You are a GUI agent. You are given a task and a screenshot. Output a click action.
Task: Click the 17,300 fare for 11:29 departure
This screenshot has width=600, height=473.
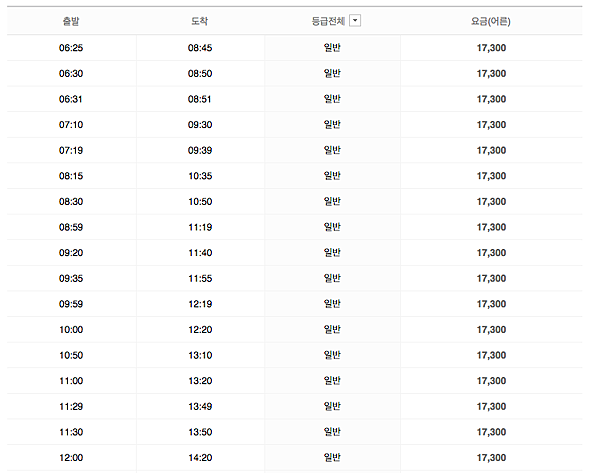click(x=491, y=407)
